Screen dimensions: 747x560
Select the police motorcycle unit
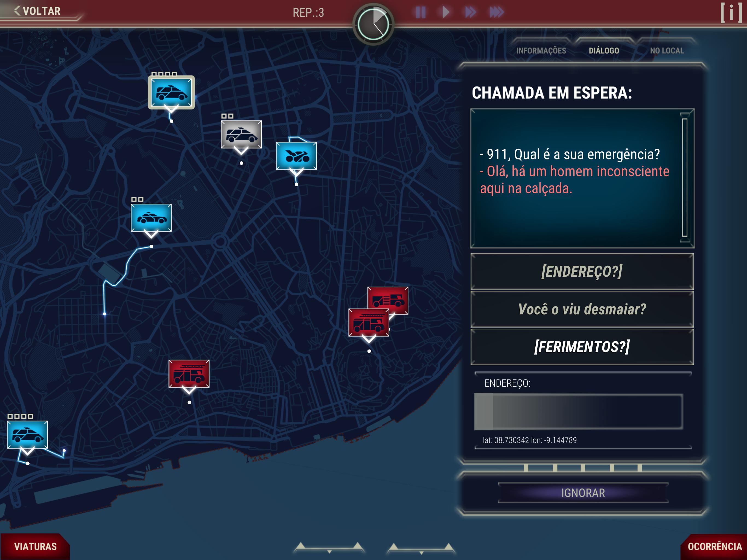click(296, 156)
